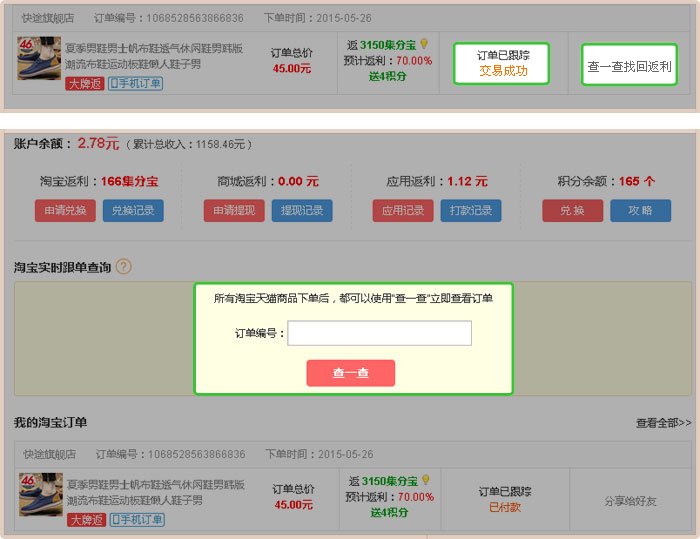Click the lightbulb icon in the 已付款 order
700x539 pixels.
tap(425, 481)
